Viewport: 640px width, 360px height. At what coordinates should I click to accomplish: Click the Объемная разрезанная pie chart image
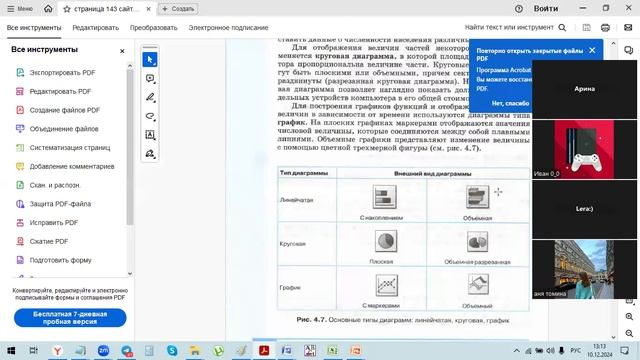point(477,242)
